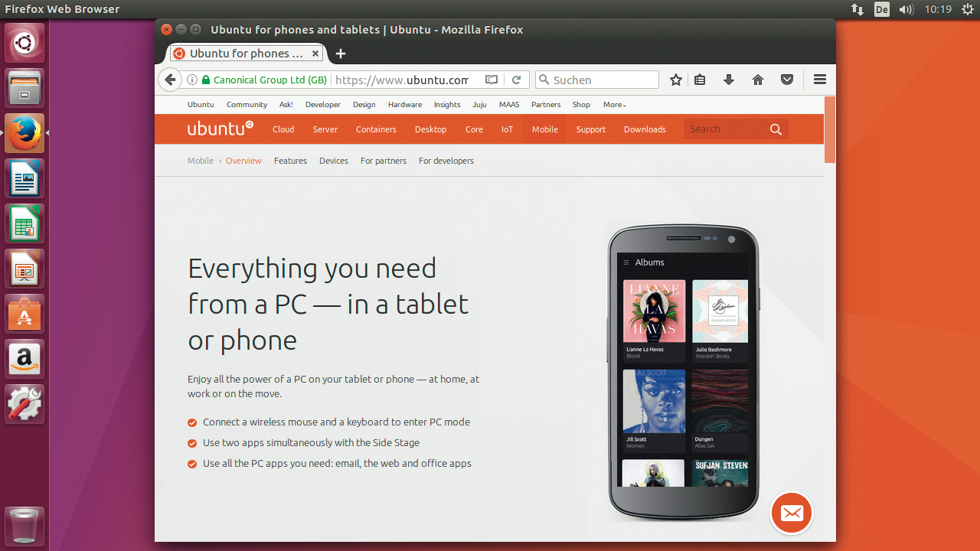Open the sound volume indicator
Viewport: 980px width, 551px height.
coord(906,9)
